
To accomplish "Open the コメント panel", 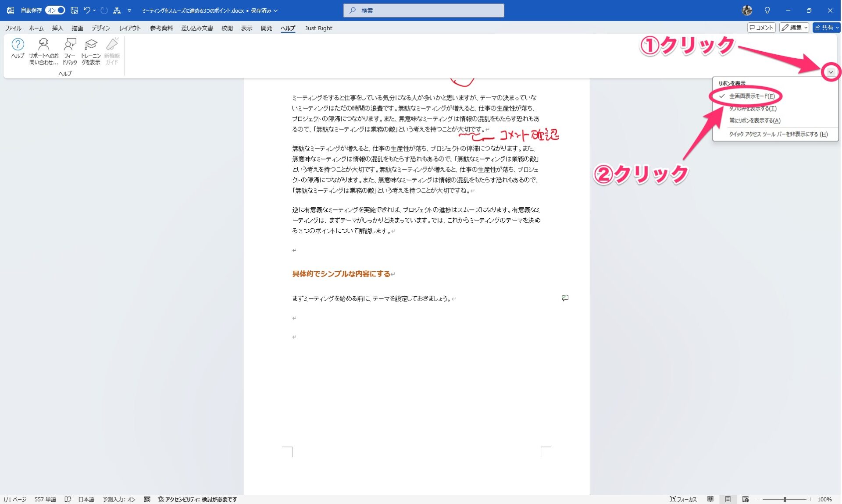I will [762, 27].
